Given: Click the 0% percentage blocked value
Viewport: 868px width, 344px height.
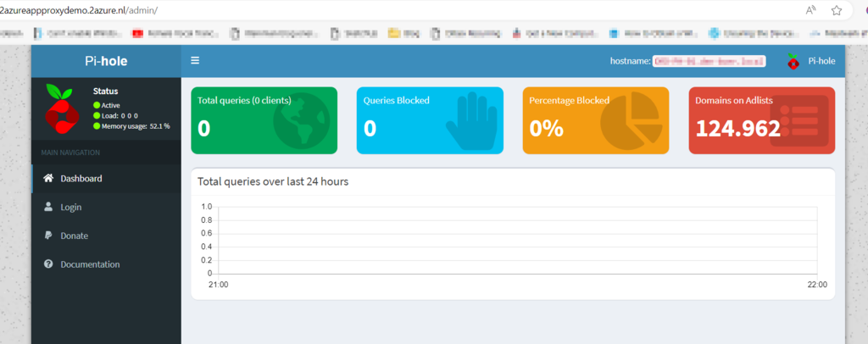Looking at the screenshot, I should [x=547, y=128].
